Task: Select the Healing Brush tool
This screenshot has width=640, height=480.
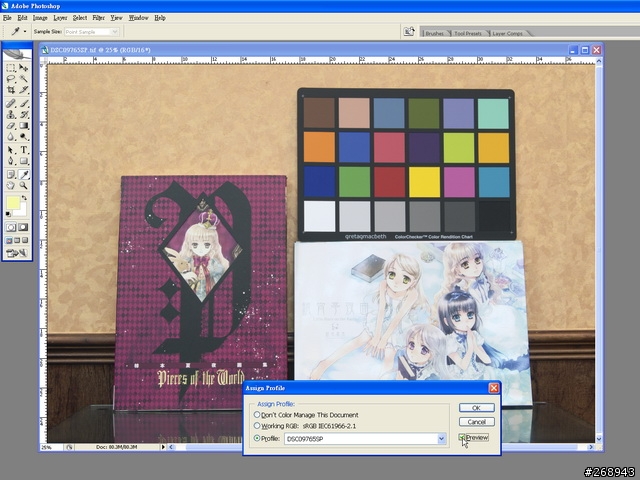Action: 11,103
